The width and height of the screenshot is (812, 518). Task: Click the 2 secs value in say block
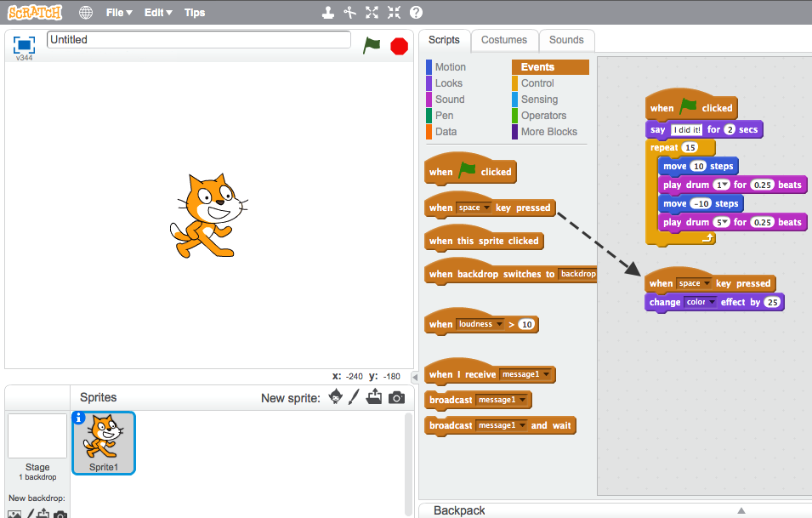730,129
